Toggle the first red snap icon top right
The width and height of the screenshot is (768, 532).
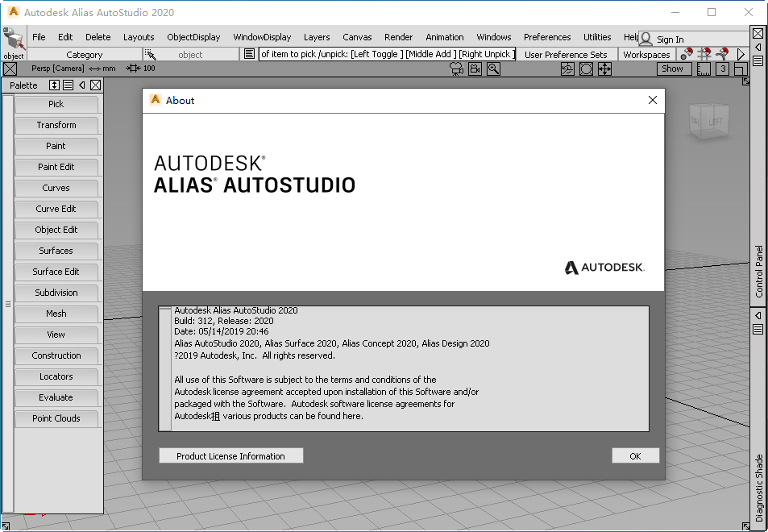tap(687, 52)
